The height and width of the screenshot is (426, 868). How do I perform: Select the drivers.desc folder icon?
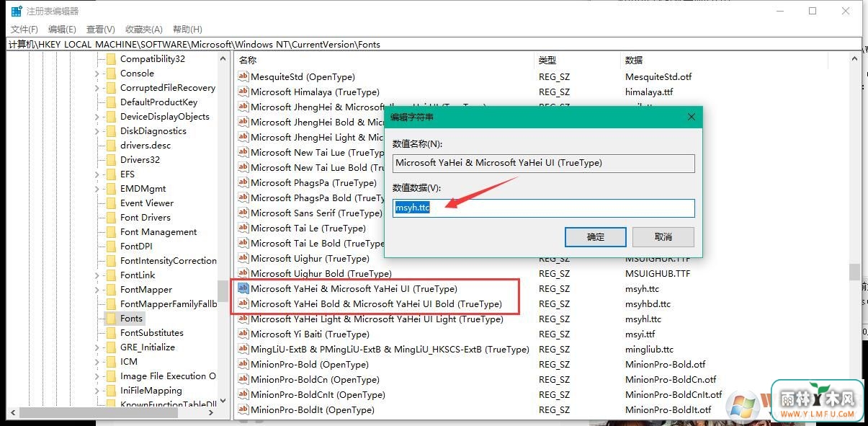(111, 146)
